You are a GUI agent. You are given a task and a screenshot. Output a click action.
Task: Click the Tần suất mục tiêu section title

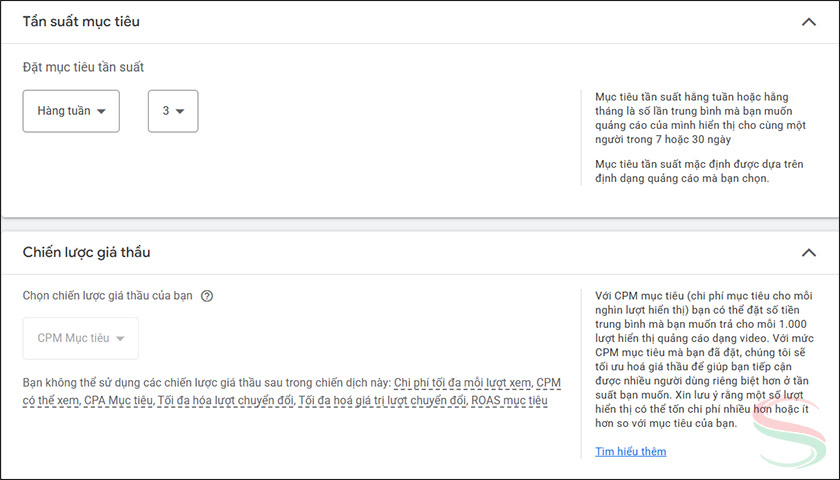pyautogui.click(x=81, y=22)
